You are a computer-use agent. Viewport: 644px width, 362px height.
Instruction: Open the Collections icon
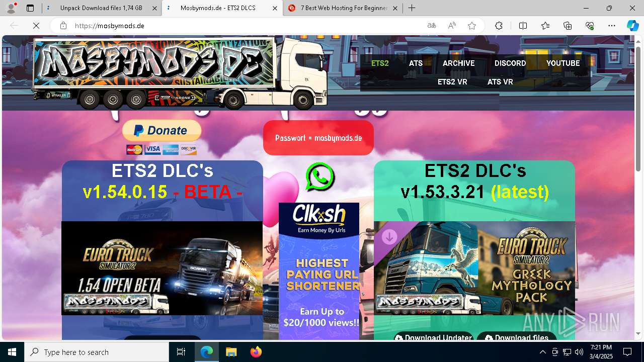tap(568, 26)
